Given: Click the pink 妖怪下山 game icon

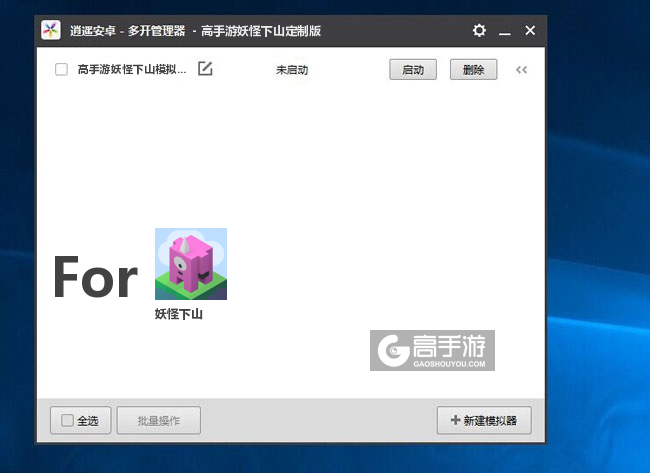Looking at the screenshot, I should click(x=190, y=264).
